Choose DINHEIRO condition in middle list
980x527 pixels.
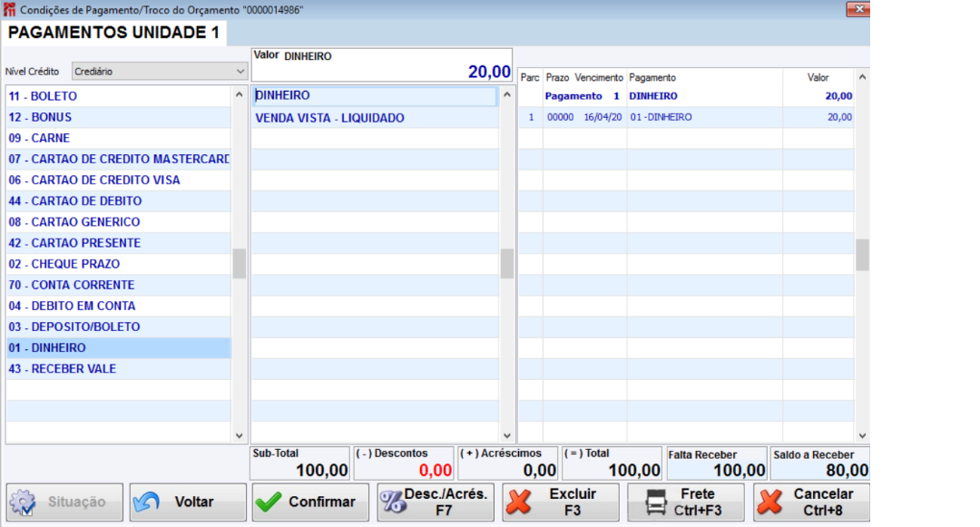click(x=375, y=95)
